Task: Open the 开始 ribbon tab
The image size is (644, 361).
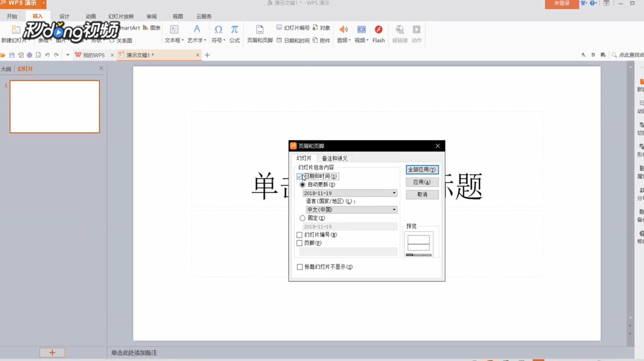Action: point(12,16)
